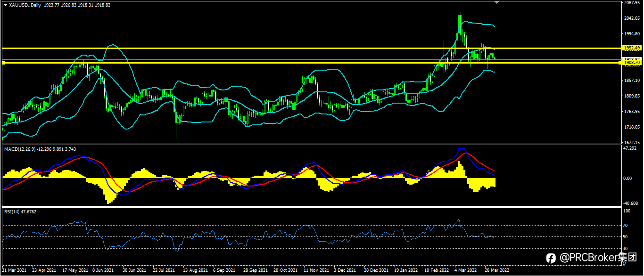This screenshot has width=644, height=276.
Task: Click the MACD(12,26,9) indicator label
Action: (x=19, y=149)
